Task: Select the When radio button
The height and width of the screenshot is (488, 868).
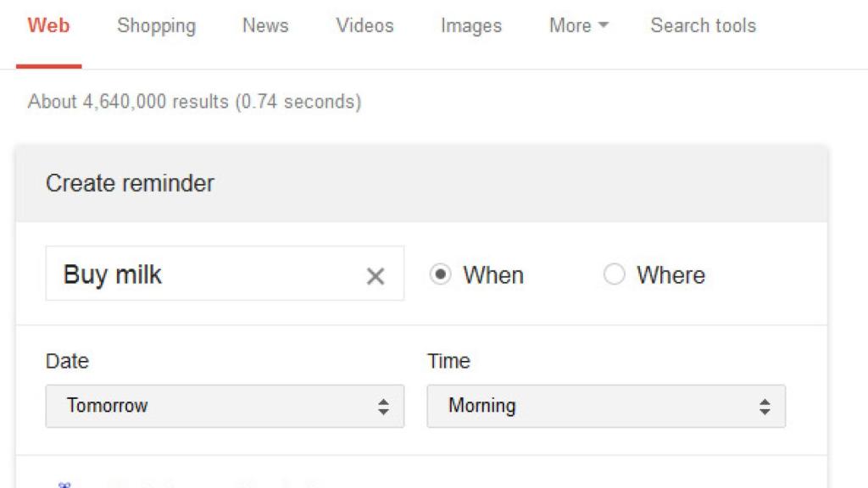Action: click(x=441, y=274)
